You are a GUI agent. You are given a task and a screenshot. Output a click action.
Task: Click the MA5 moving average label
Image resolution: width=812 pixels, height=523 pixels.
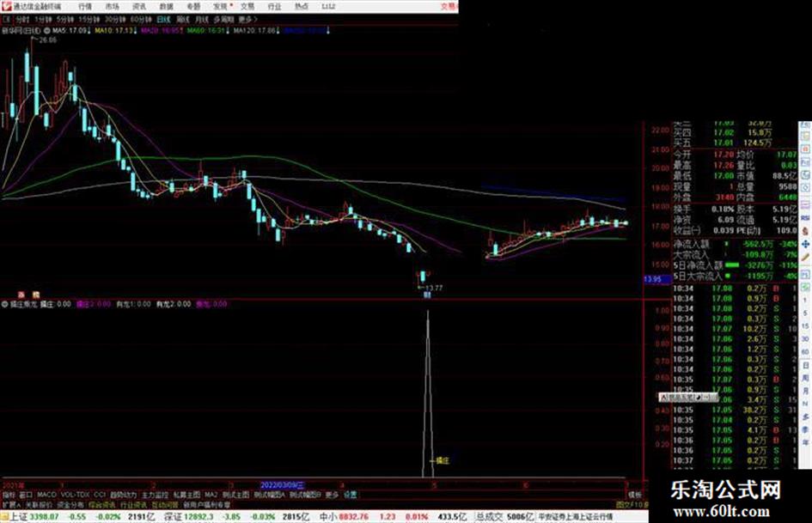pos(72,31)
